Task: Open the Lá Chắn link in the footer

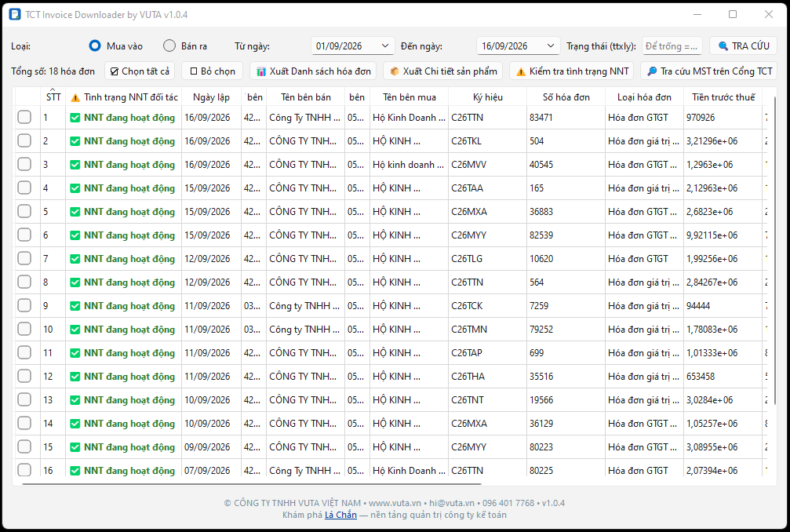Action: 340,515
